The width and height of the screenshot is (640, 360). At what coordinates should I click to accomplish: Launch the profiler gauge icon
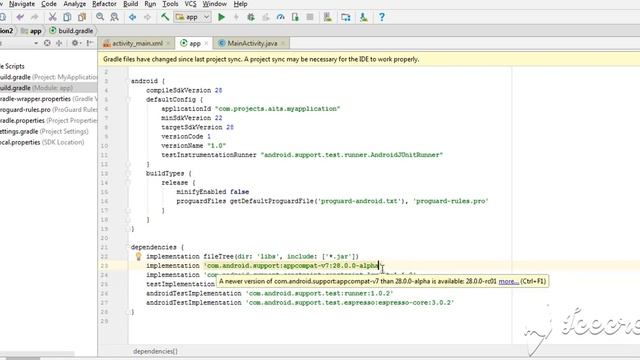pyautogui.click(x=280, y=17)
